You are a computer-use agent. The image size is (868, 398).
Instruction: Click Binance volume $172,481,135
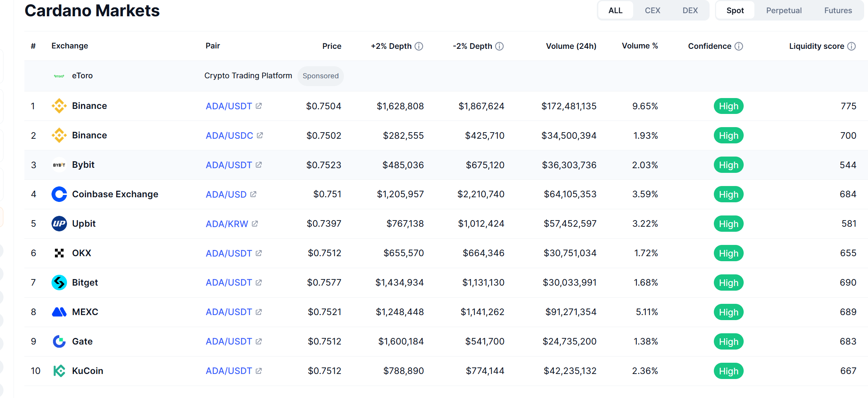coord(569,106)
